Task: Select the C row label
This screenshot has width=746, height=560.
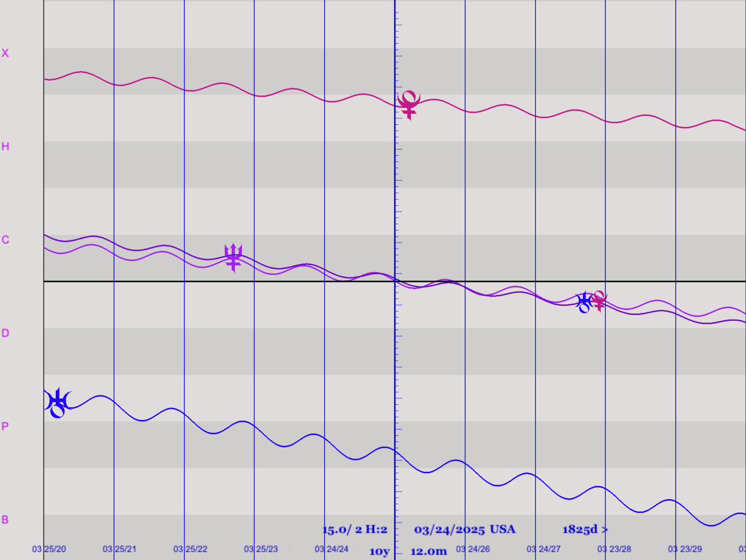Action: [5, 240]
